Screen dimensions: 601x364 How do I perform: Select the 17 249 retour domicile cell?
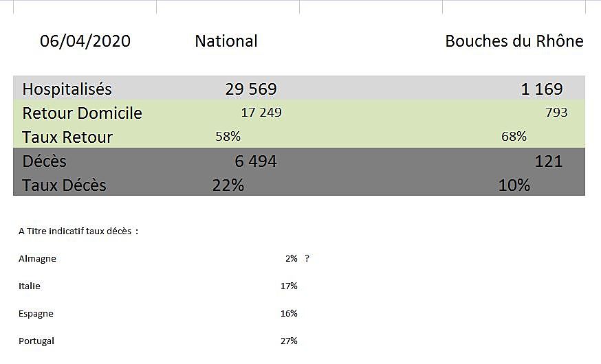click(x=261, y=112)
